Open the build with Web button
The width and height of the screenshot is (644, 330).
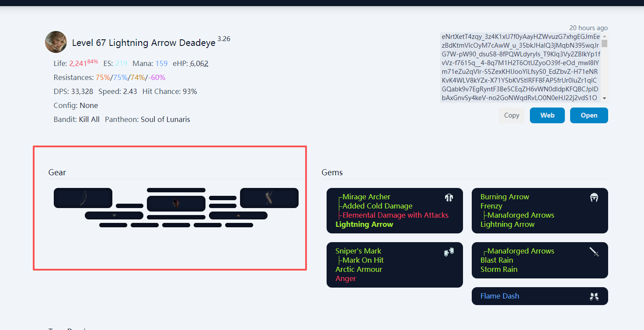[x=547, y=115]
